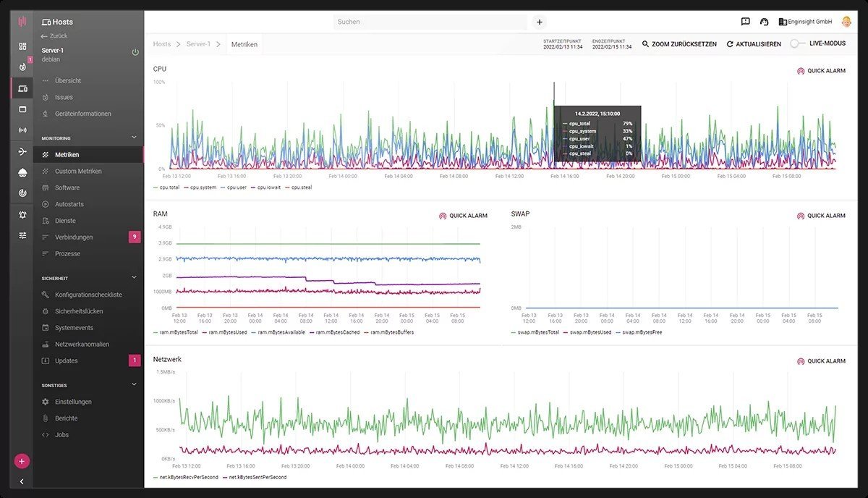Image resolution: width=868 pixels, height=498 pixels.
Task: Toggle cpu.total series in CPU legend
Action: pos(166,187)
